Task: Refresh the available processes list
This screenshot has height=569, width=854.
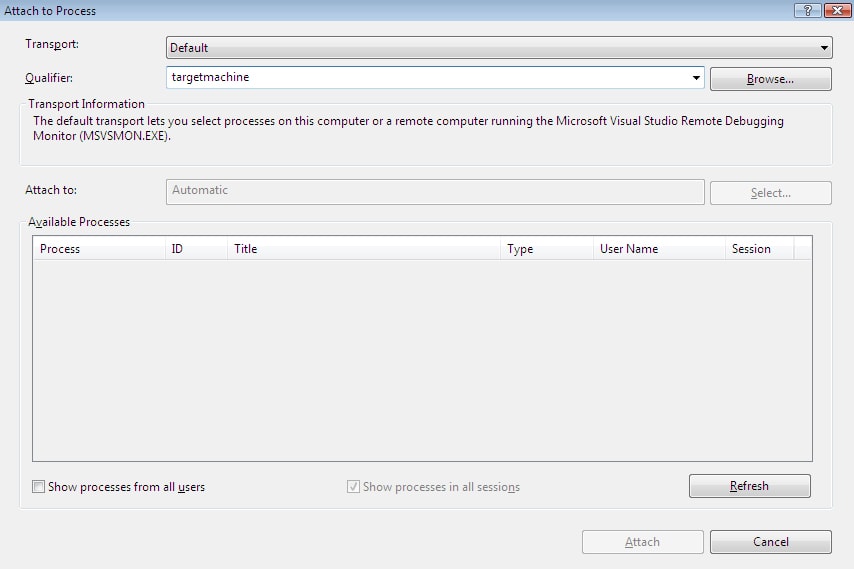Action: pos(749,486)
